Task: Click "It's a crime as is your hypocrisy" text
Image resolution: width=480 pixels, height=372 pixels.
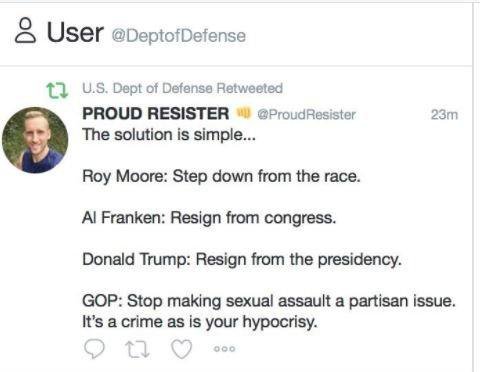Action: point(200,322)
